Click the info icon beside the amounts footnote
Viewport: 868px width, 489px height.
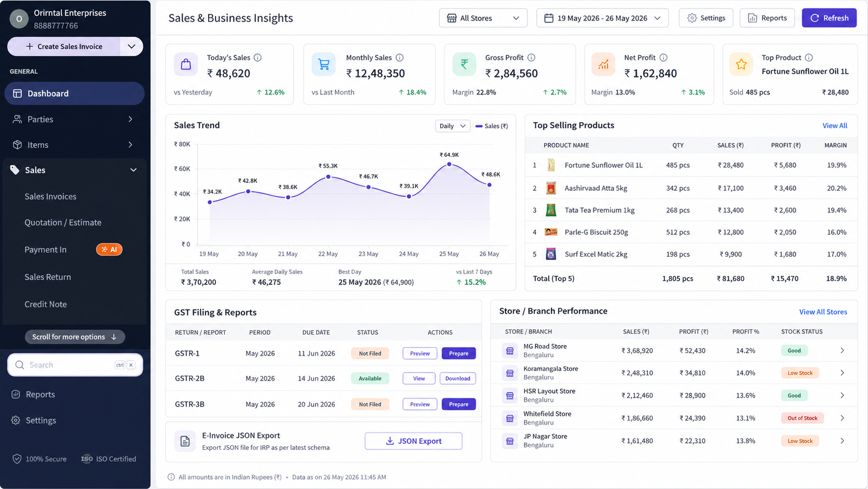[171, 477]
